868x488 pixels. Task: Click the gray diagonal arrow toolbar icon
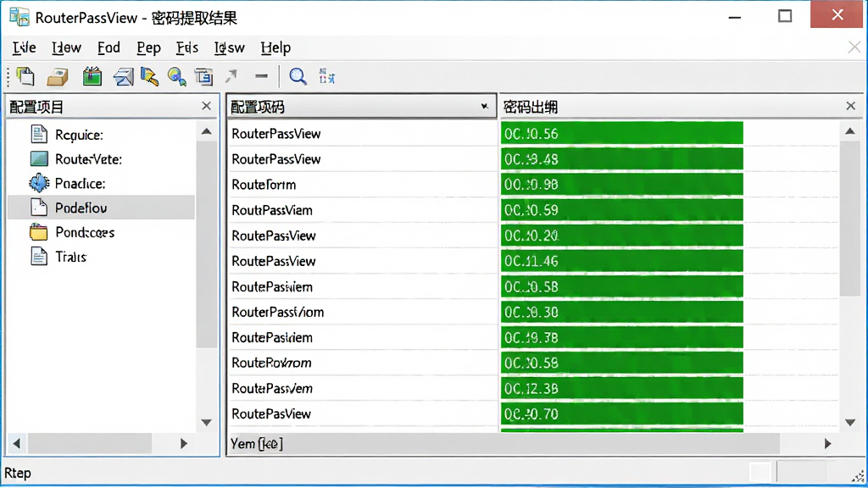(x=231, y=76)
